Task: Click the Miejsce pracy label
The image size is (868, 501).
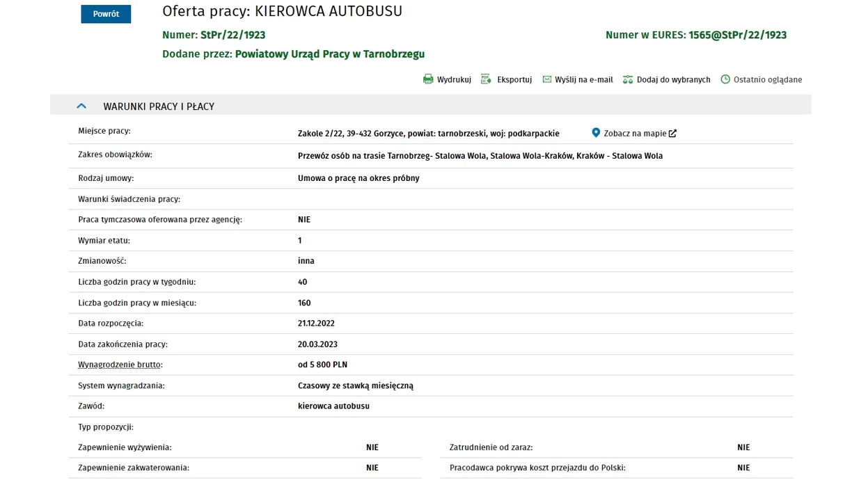Action: [104, 131]
